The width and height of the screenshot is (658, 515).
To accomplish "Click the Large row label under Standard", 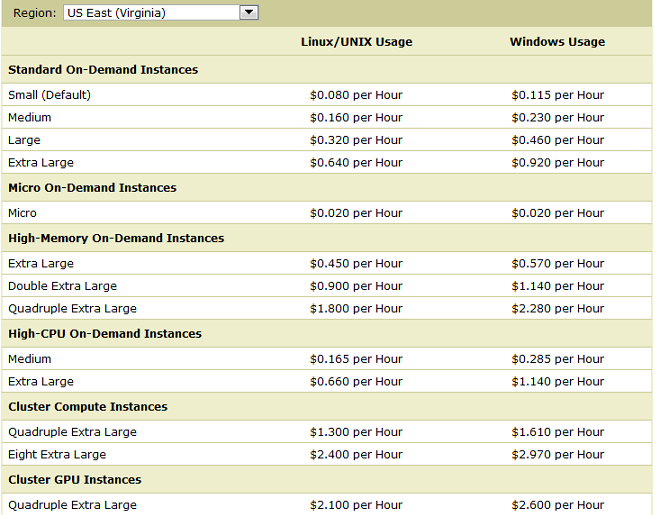I will [x=24, y=140].
